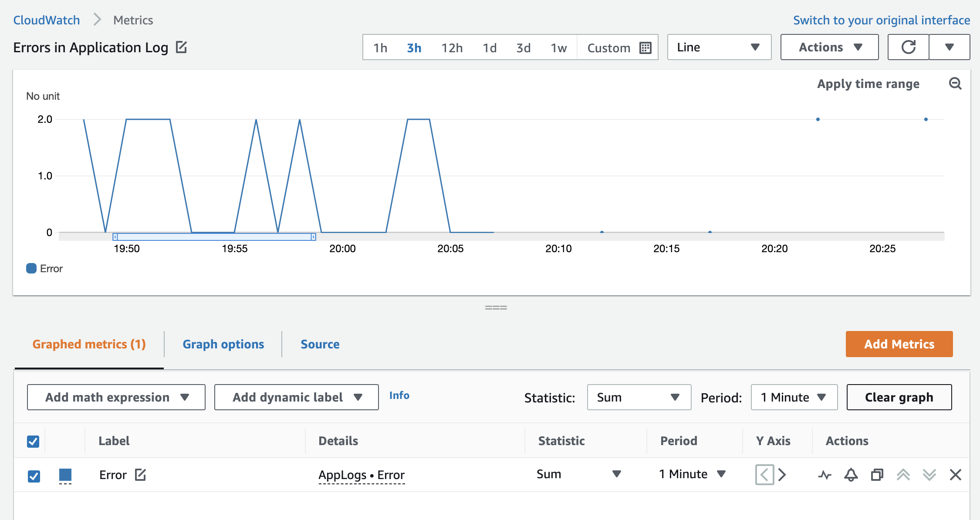
Task: Switch Error metric to right Y axis
Action: [782, 474]
